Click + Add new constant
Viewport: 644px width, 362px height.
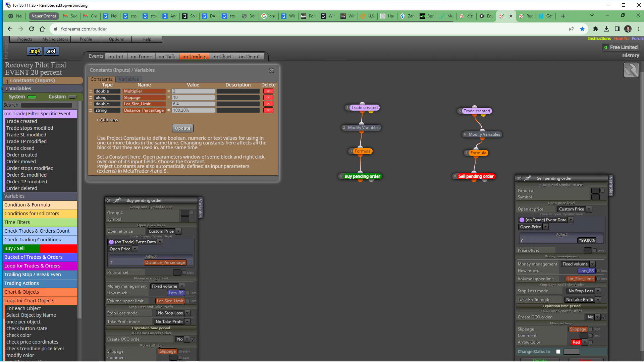tap(107, 120)
